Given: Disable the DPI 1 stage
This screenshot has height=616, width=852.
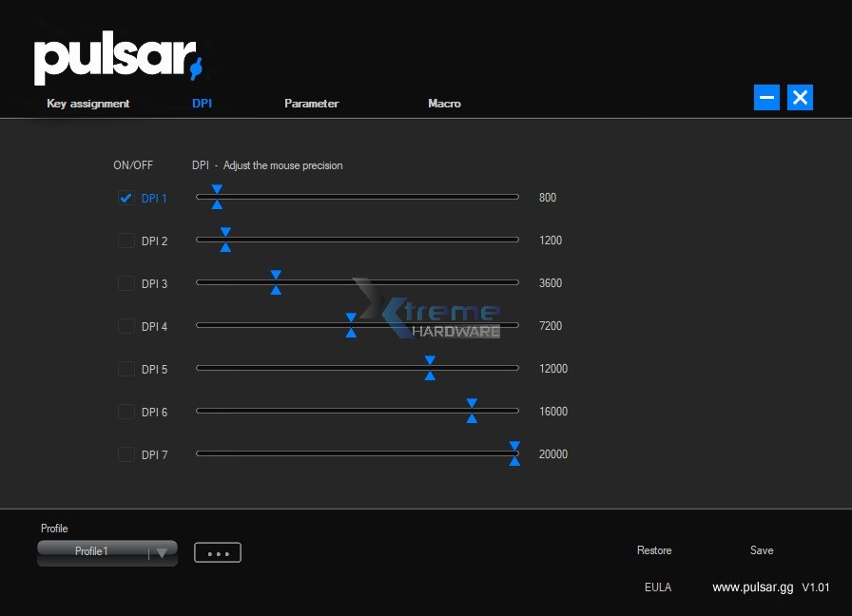Looking at the screenshot, I should [126, 198].
